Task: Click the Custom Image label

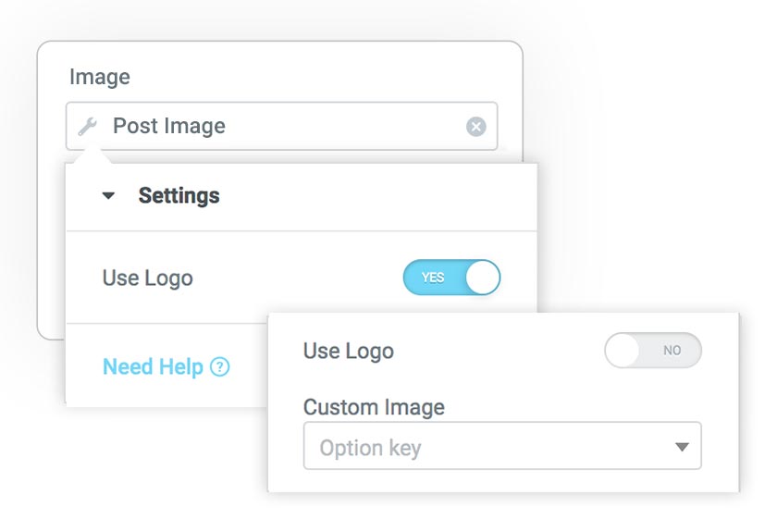Action: pyautogui.click(x=374, y=407)
